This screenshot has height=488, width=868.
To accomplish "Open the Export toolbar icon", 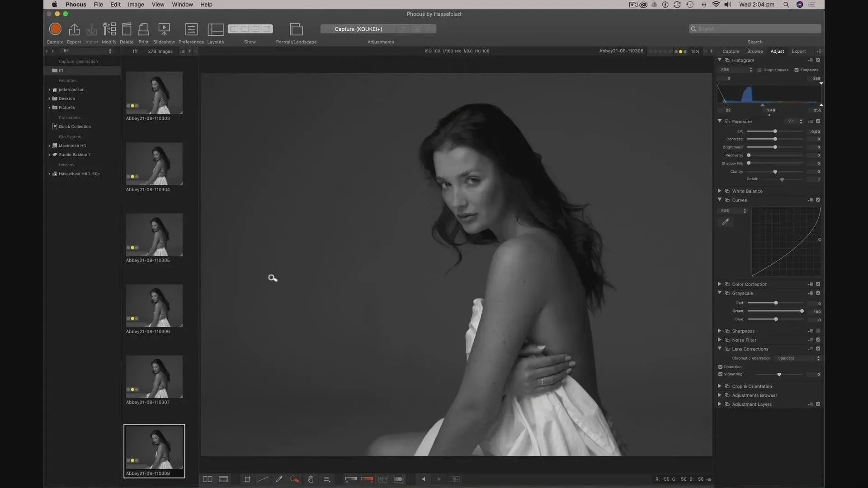I will tap(74, 29).
